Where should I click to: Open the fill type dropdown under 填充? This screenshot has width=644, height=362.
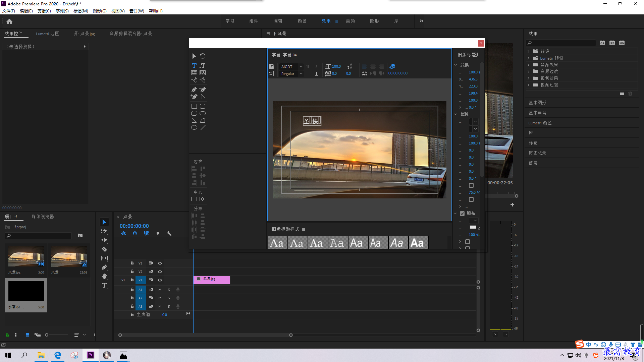pyautogui.click(x=473, y=221)
